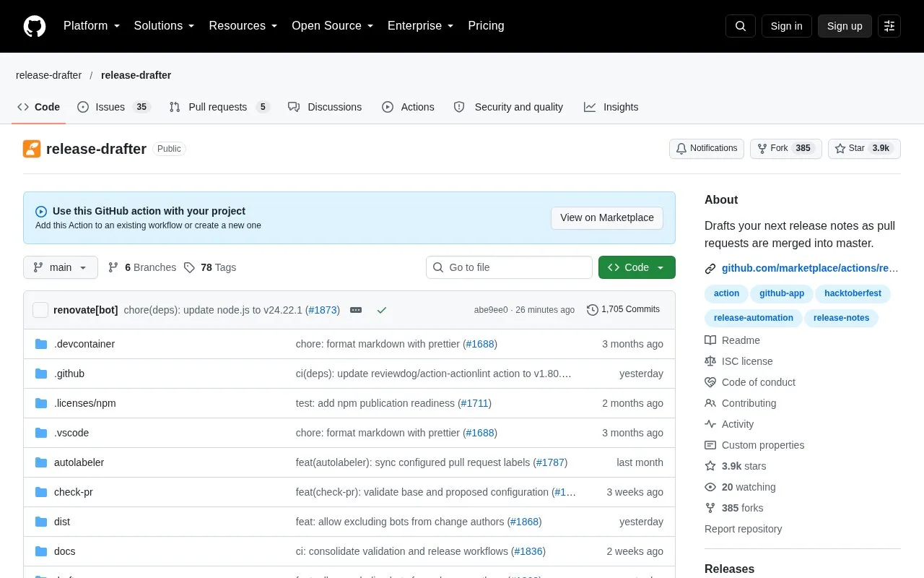Open the 1,705 Commits history
Viewport: 924px width, 578px height.
pyautogui.click(x=623, y=309)
